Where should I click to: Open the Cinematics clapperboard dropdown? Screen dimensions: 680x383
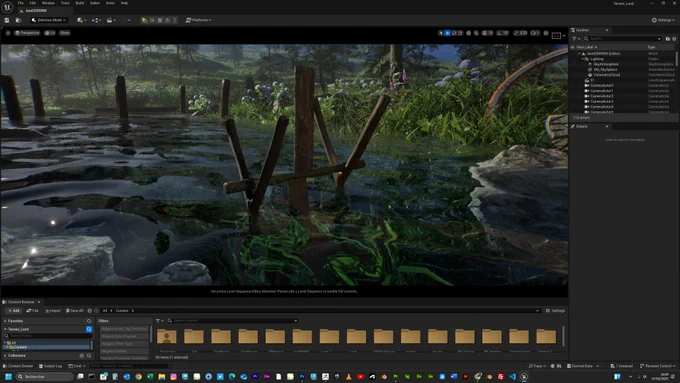111,20
